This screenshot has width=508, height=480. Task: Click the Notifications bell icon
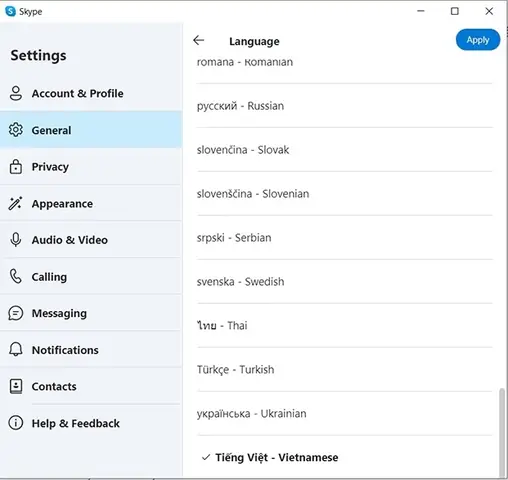click(16, 350)
